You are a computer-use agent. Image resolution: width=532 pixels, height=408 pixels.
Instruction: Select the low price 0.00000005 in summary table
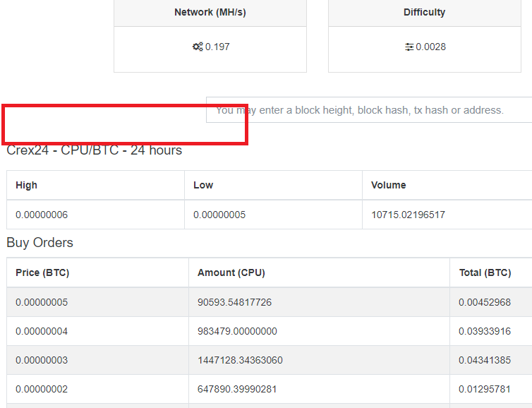click(219, 215)
